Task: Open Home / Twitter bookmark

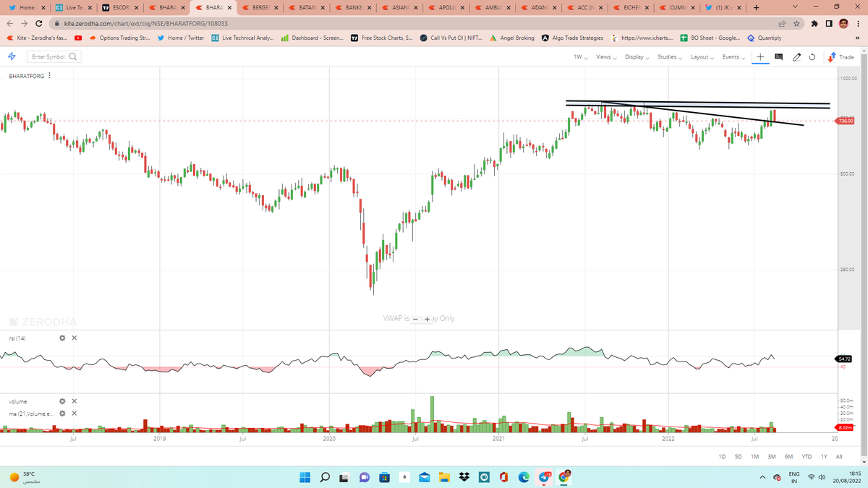Action: click(x=181, y=38)
